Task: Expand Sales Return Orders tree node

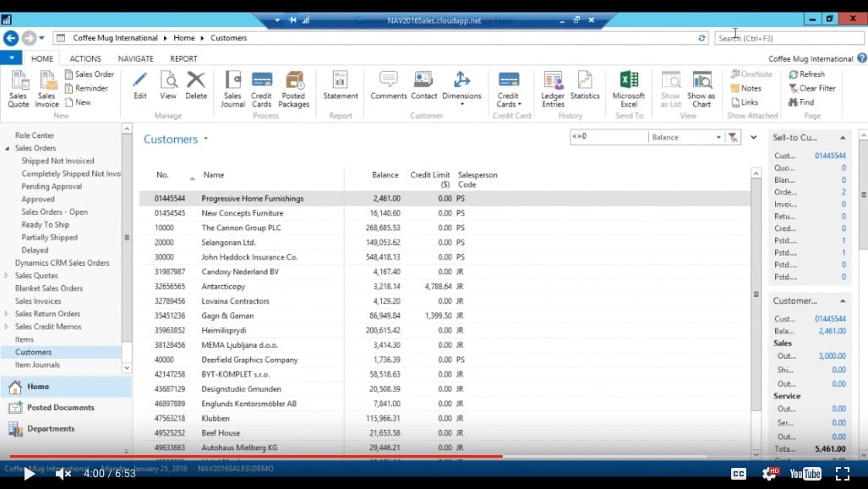Action: coord(7,314)
